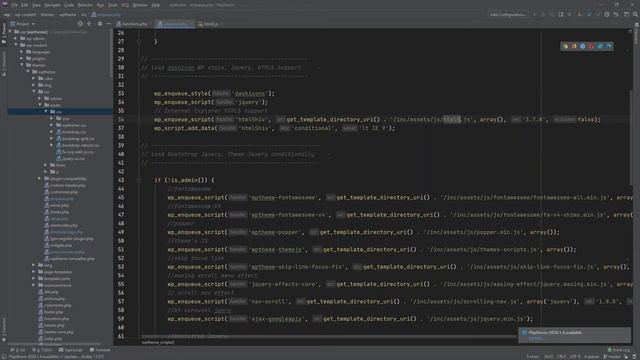Collapse the assets folder arrow
The height and width of the screenshot is (360, 640).
(40, 105)
